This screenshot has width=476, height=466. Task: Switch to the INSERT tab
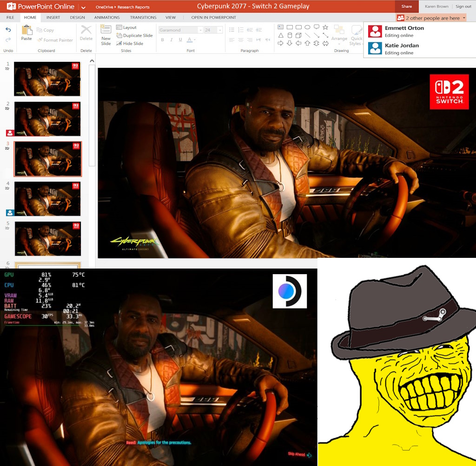pyautogui.click(x=53, y=17)
